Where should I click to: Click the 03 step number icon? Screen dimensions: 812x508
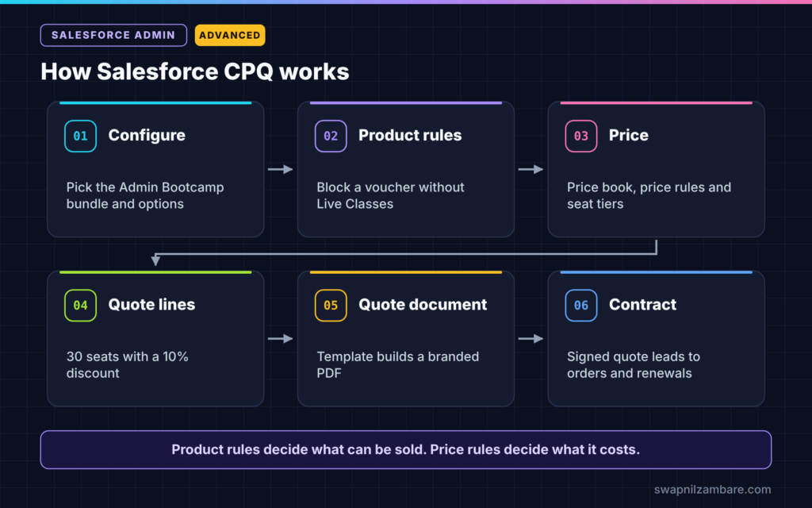point(581,136)
